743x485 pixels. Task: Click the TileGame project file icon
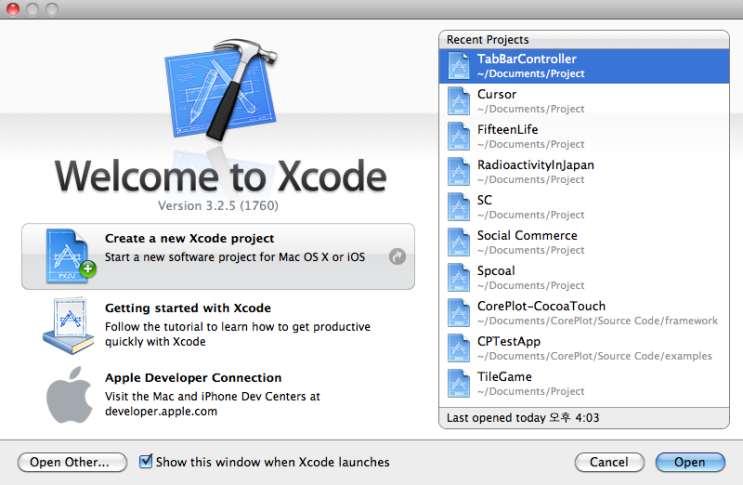[459, 384]
